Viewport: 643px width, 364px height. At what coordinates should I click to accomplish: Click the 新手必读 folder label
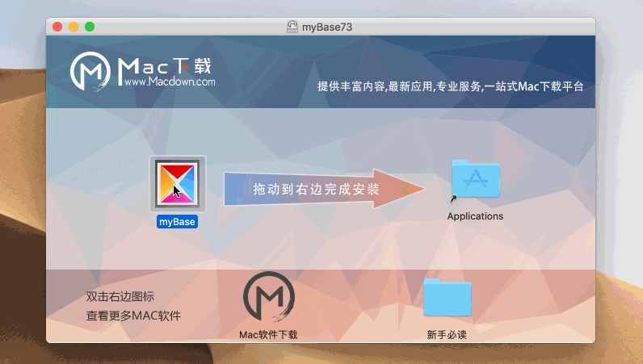[x=447, y=334]
